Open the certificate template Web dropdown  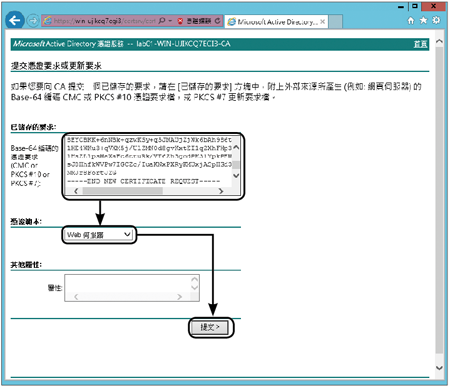coord(99,235)
